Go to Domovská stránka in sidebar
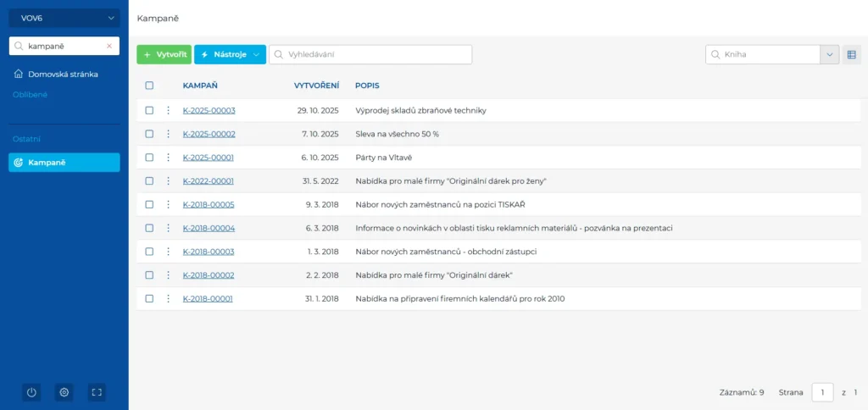868x410 pixels. point(62,74)
